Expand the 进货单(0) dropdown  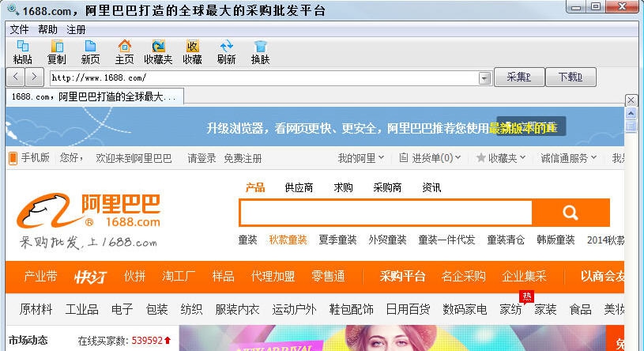tap(430, 158)
